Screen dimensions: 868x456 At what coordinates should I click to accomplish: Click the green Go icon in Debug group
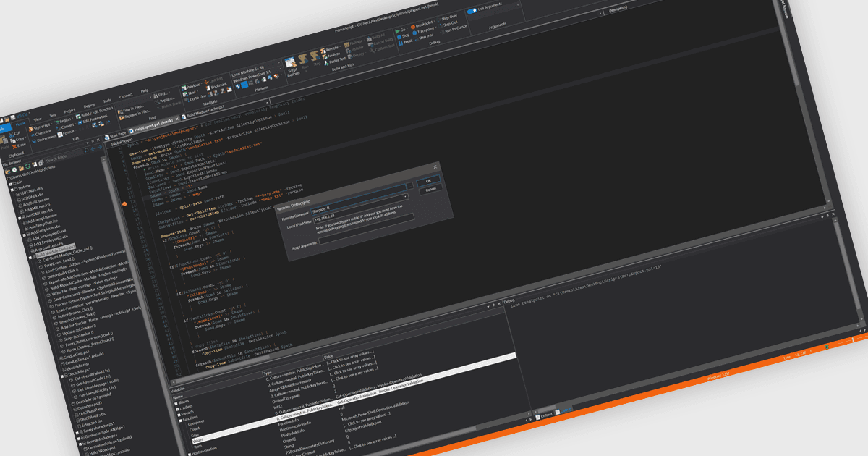[397, 31]
